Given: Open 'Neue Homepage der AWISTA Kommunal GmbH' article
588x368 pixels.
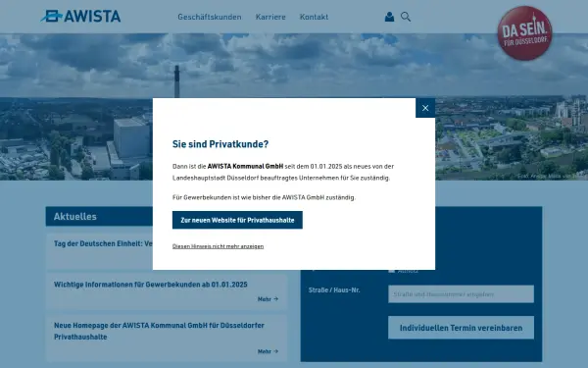Looking at the screenshot, I should coord(159,331).
